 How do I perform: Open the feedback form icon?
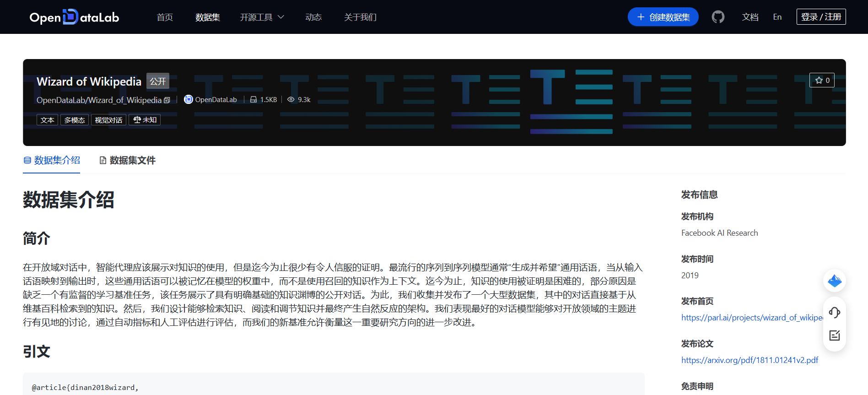[x=835, y=335]
